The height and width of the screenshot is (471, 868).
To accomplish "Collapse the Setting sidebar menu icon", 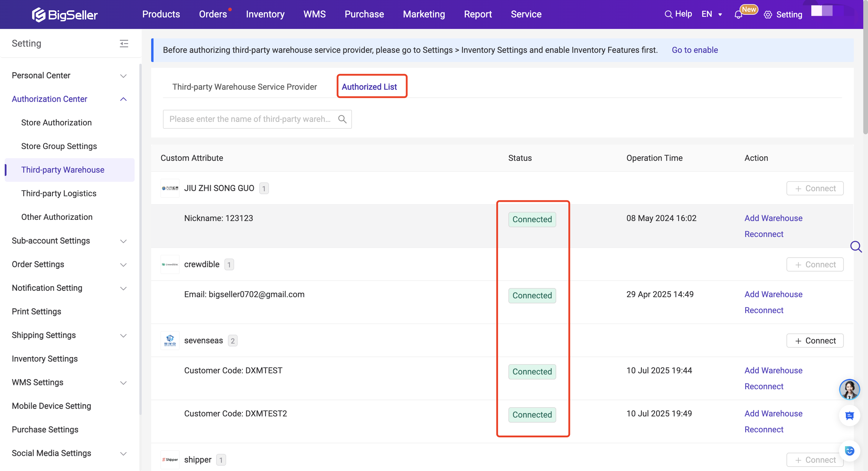I will point(124,43).
